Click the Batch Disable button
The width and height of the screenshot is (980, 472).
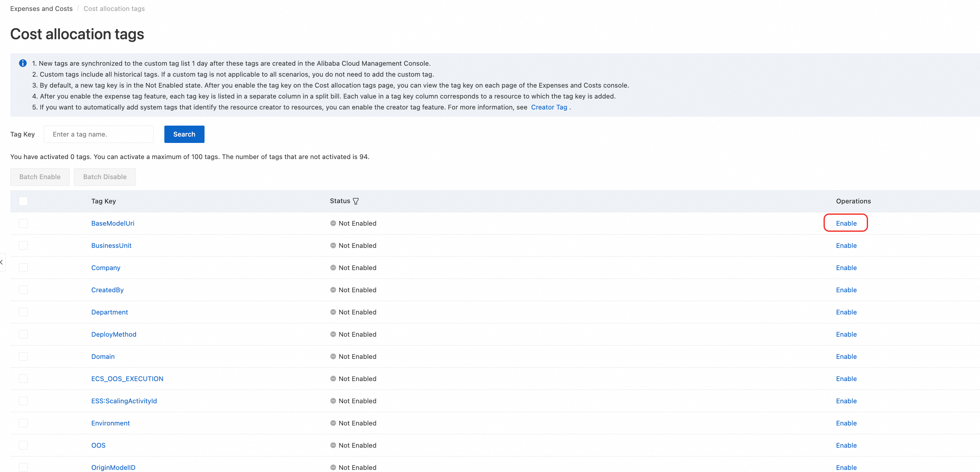point(105,177)
